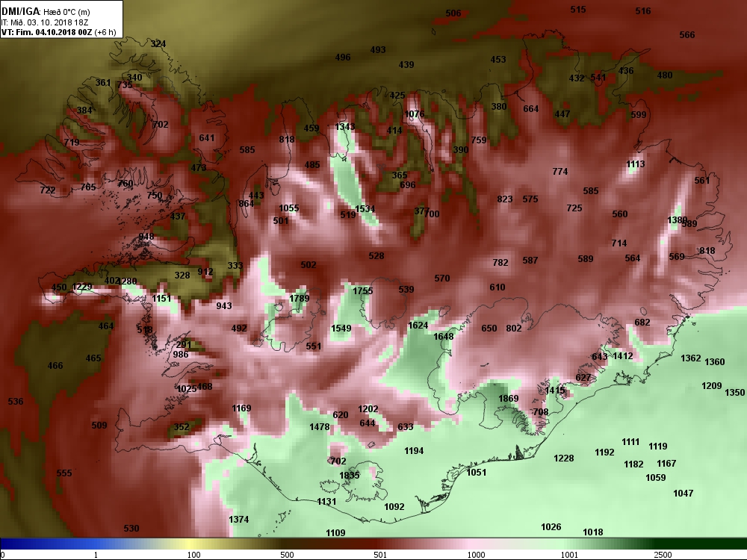Image resolution: width=747 pixels, height=560 pixels.
Task: Select the map value '1018'
Action: [592, 532]
